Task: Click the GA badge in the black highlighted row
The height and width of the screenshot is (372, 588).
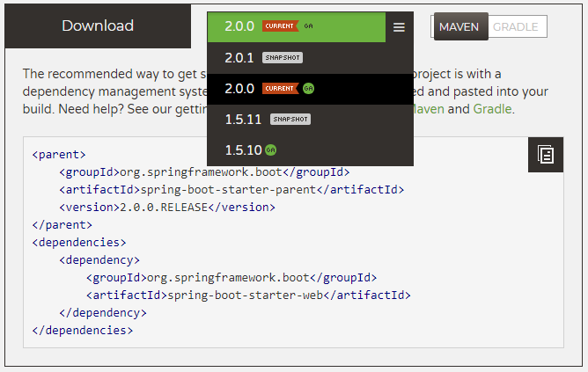Action: (x=308, y=89)
